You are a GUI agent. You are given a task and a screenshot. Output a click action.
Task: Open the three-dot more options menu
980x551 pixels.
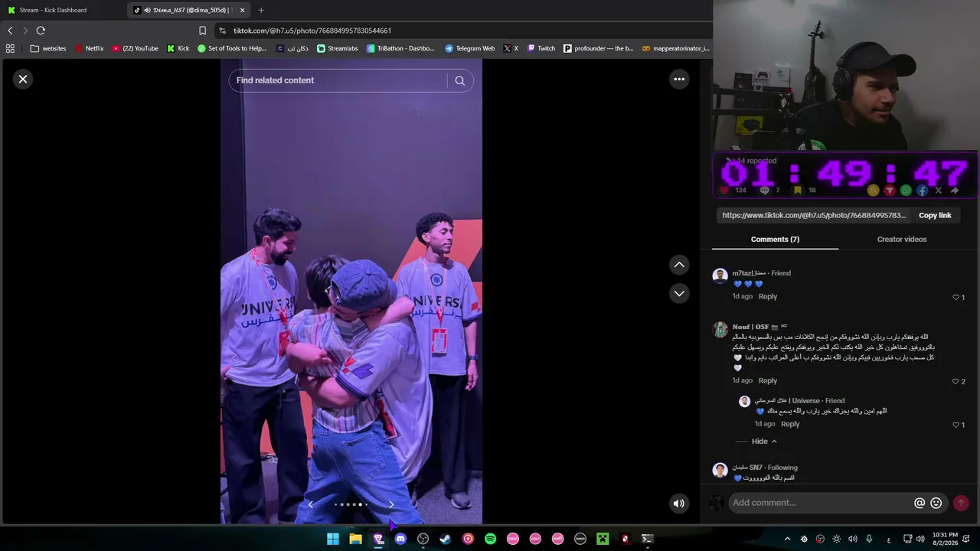tap(679, 79)
